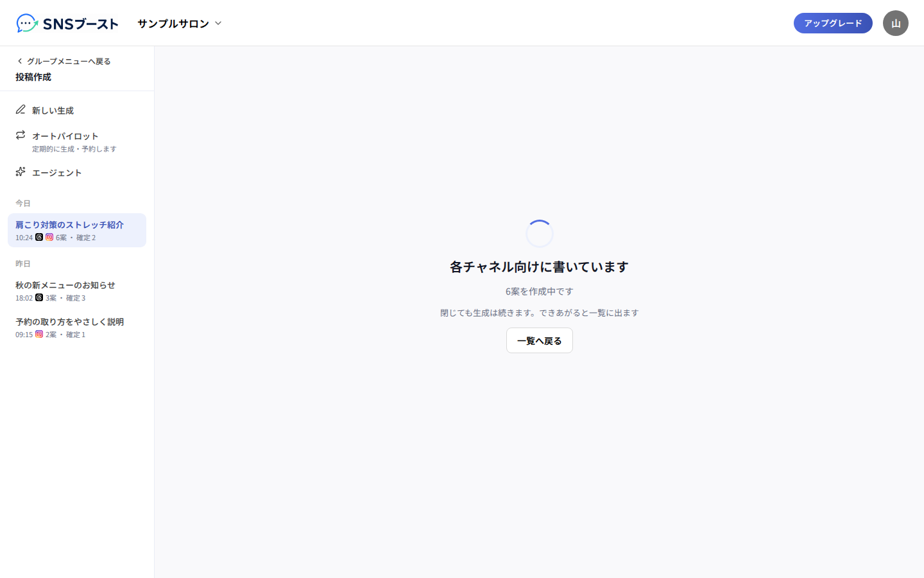924x578 pixels.
Task: Click the 6案・確定 2 meta text
Action: [76, 238]
